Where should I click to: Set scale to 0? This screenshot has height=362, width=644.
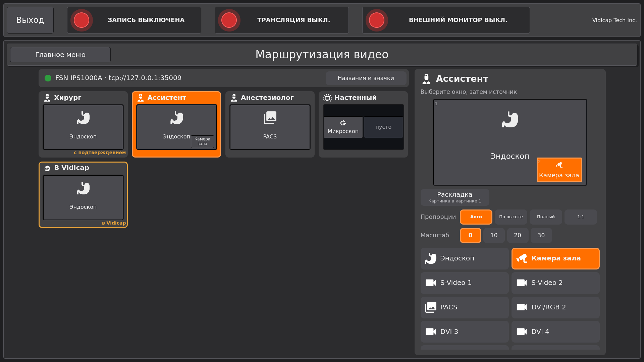(470, 236)
